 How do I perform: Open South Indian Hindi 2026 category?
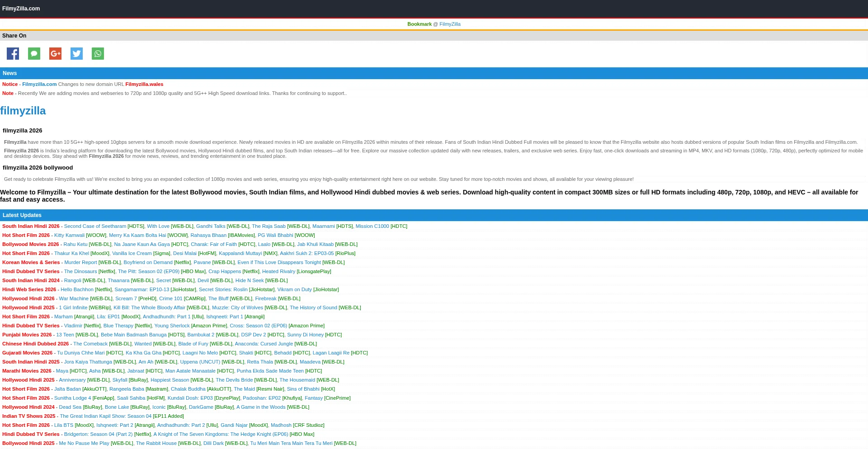point(31,226)
